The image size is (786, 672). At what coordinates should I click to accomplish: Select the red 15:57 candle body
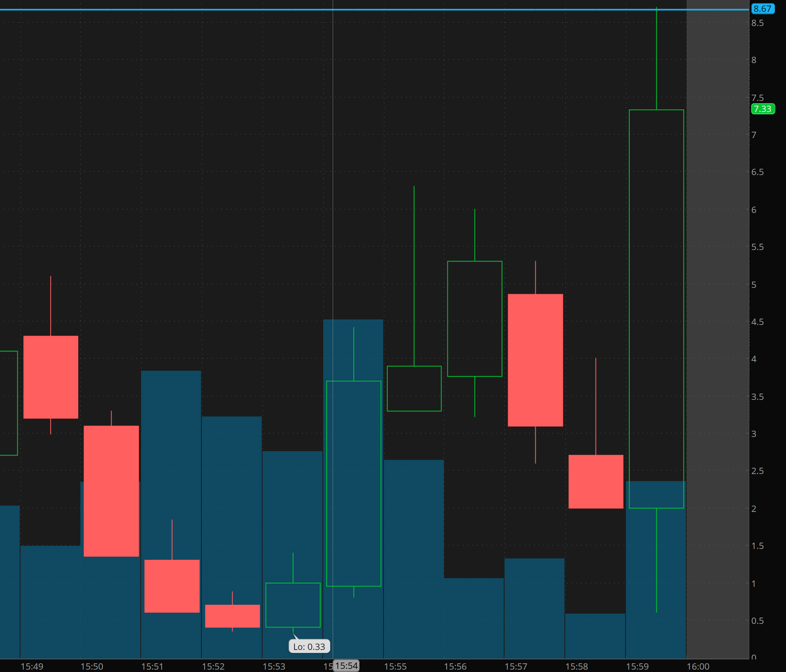tap(535, 360)
